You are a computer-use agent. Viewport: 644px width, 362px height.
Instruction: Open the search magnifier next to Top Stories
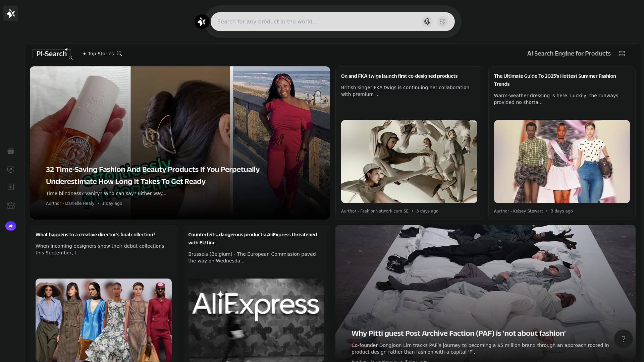120,54
